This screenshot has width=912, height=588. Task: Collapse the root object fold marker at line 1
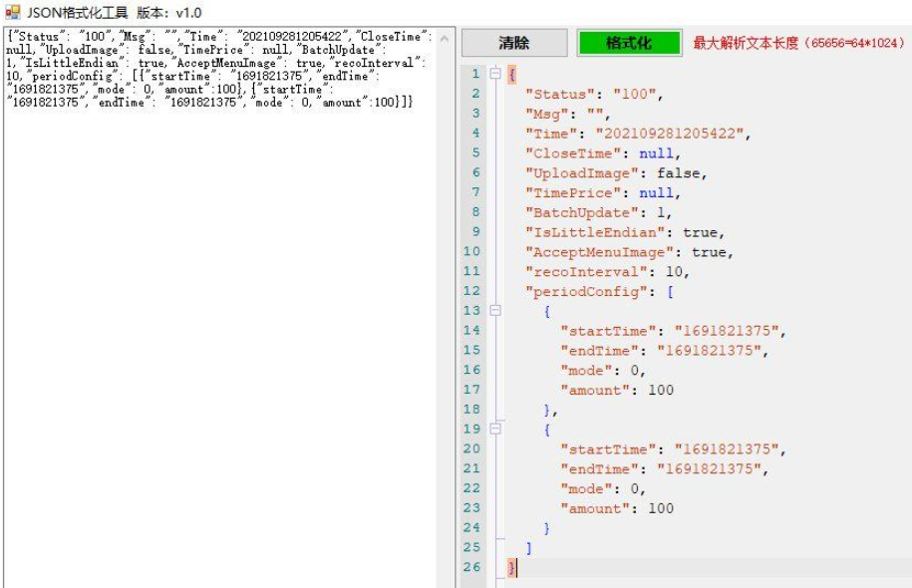tap(495, 75)
